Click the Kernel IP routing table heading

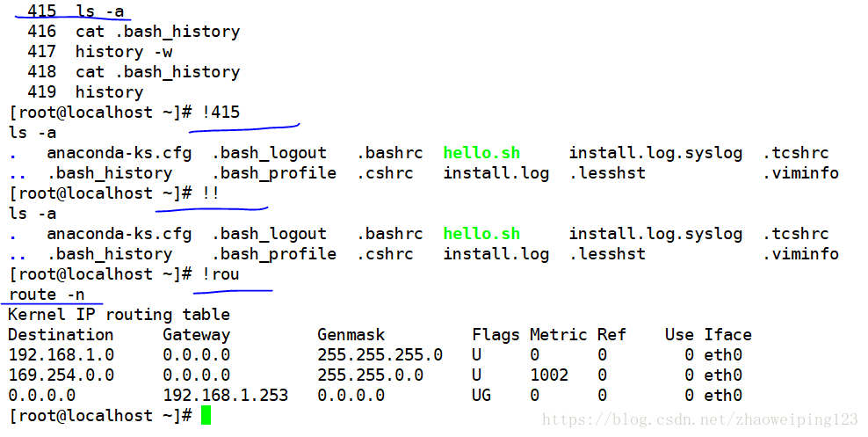(x=119, y=315)
